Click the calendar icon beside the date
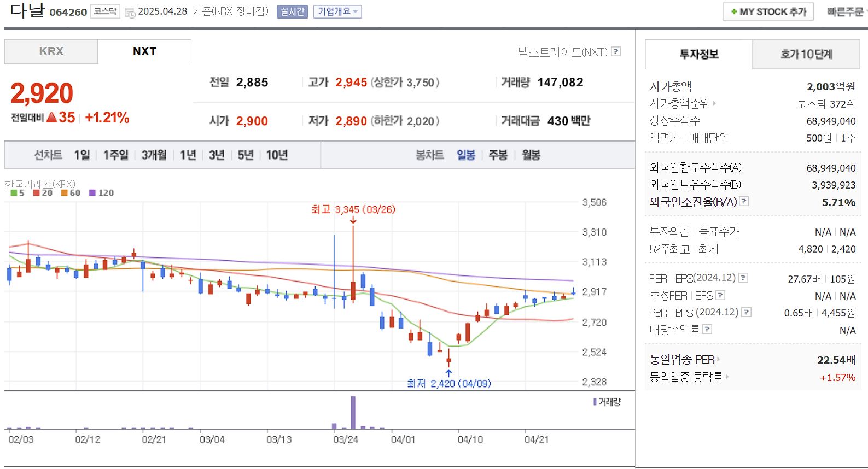 (x=130, y=13)
